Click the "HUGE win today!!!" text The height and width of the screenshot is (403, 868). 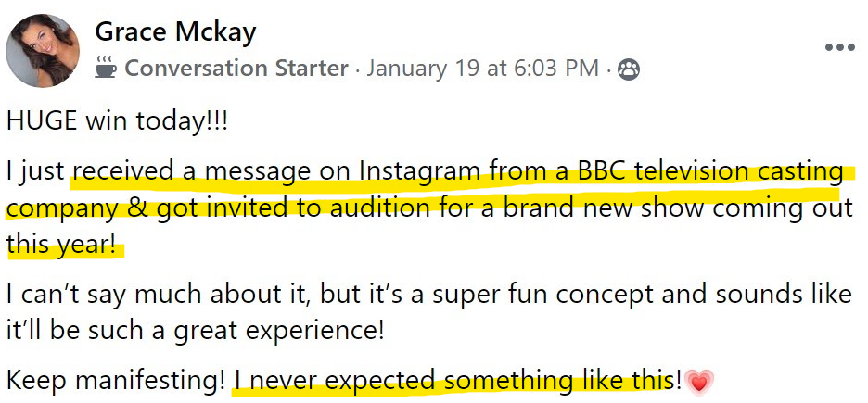[116, 120]
